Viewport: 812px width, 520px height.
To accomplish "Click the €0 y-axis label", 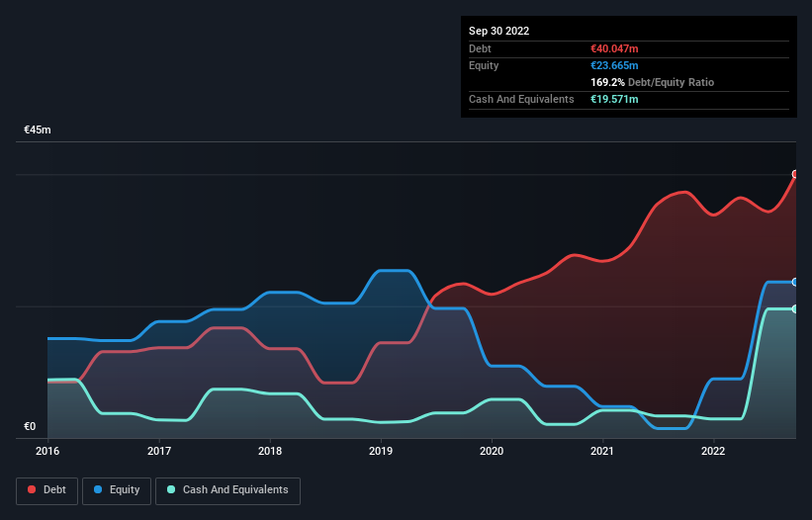I will click(30, 426).
